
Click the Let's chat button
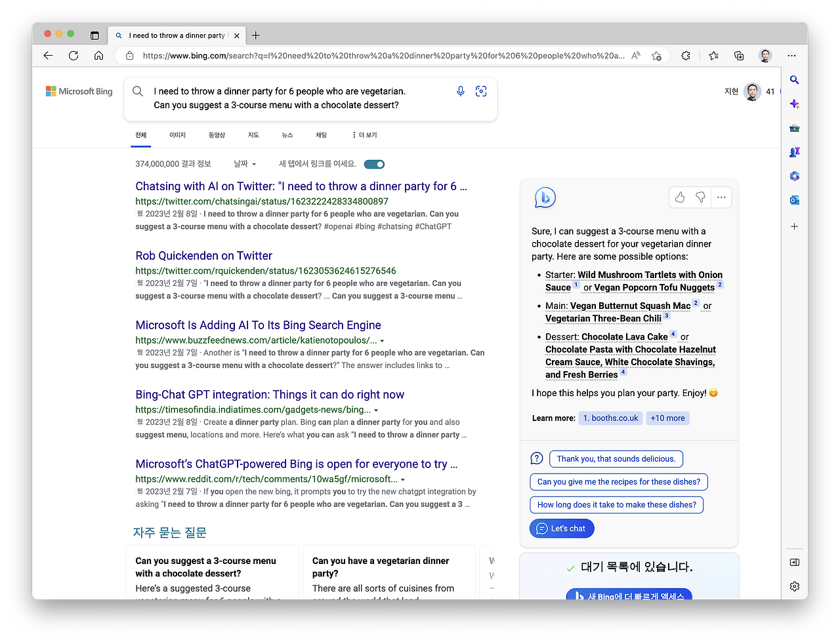[x=562, y=529]
